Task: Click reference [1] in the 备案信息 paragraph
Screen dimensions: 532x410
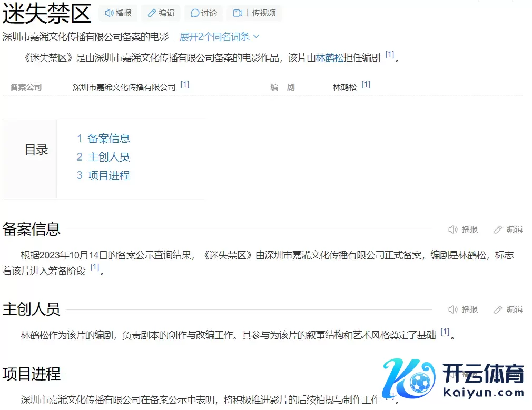Action: point(95,267)
